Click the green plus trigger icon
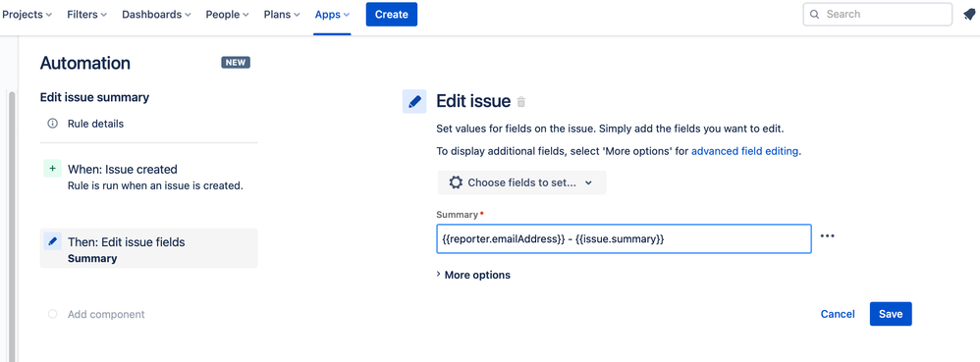 point(52,169)
